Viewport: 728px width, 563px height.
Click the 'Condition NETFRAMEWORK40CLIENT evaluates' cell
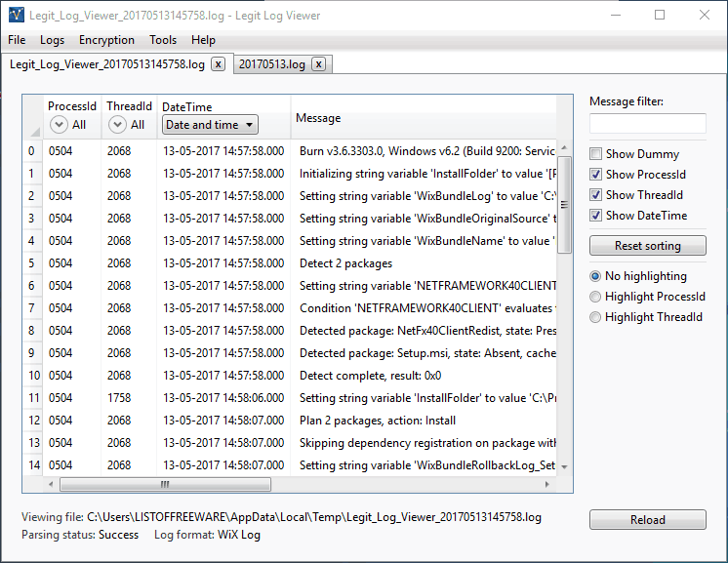(x=424, y=308)
